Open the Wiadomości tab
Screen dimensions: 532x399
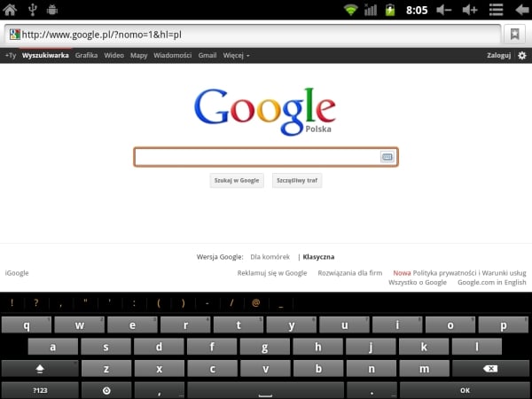pyautogui.click(x=172, y=55)
